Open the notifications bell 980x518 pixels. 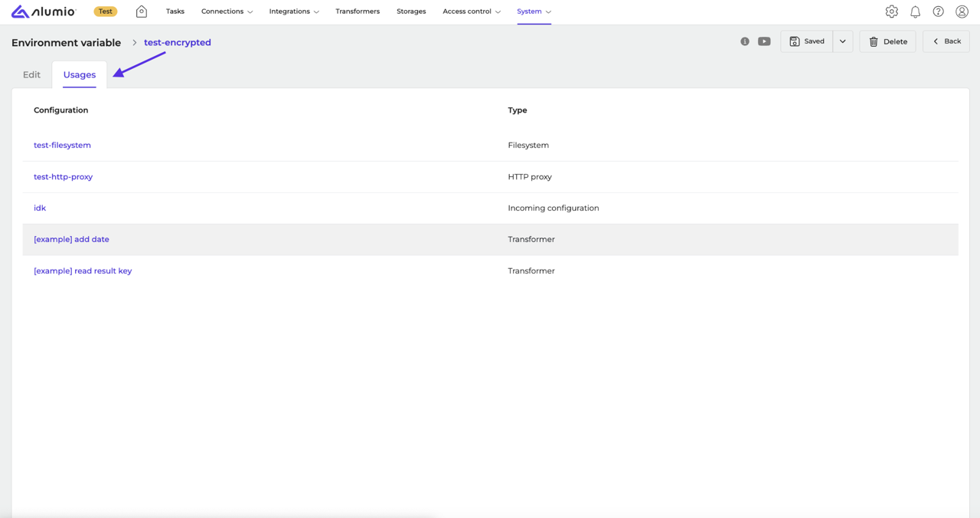pos(915,11)
